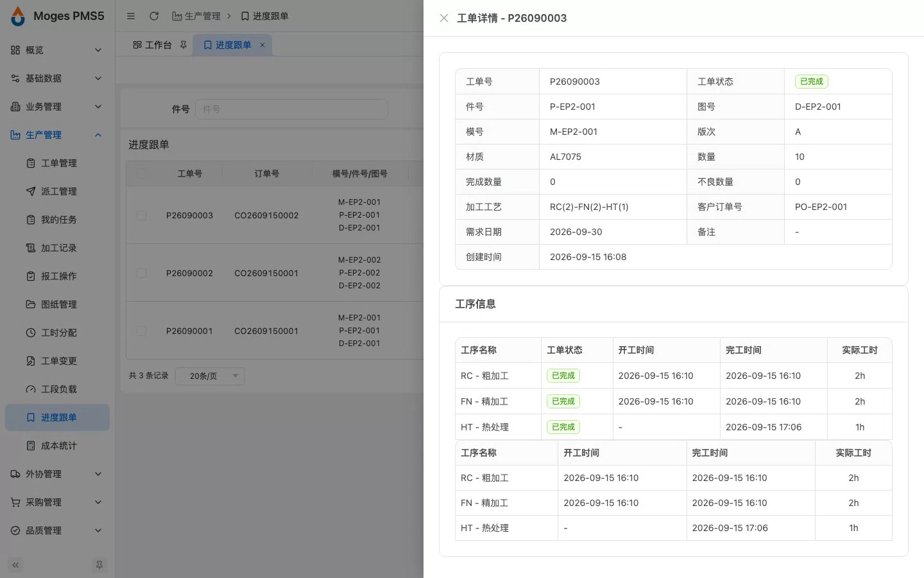Click the 加工记录 icon in sidebar
This screenshot has height=578, width=924.
(31, 248)
